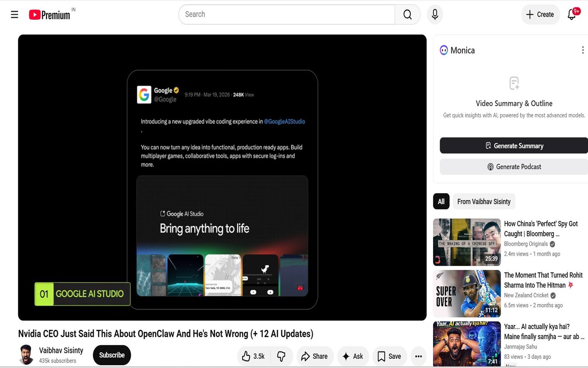Click the '83 views • 3 days ago' text

point(527,357)
